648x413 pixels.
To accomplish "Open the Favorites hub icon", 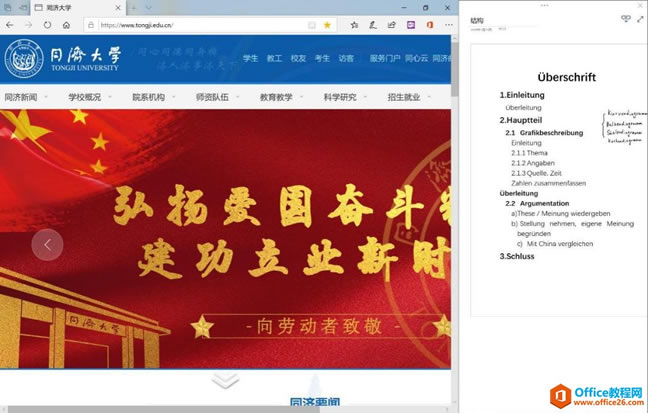I will click(x=354, y=25).
